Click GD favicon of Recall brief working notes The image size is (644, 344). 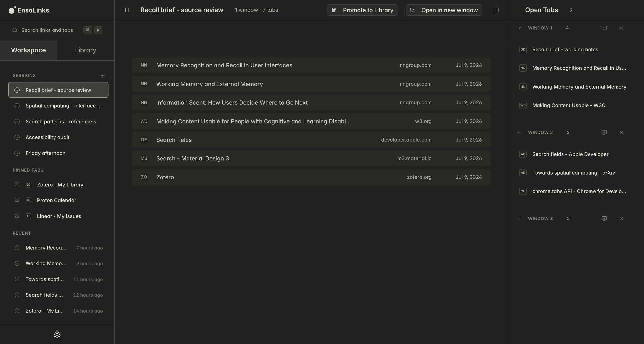[x=523, y=50]
